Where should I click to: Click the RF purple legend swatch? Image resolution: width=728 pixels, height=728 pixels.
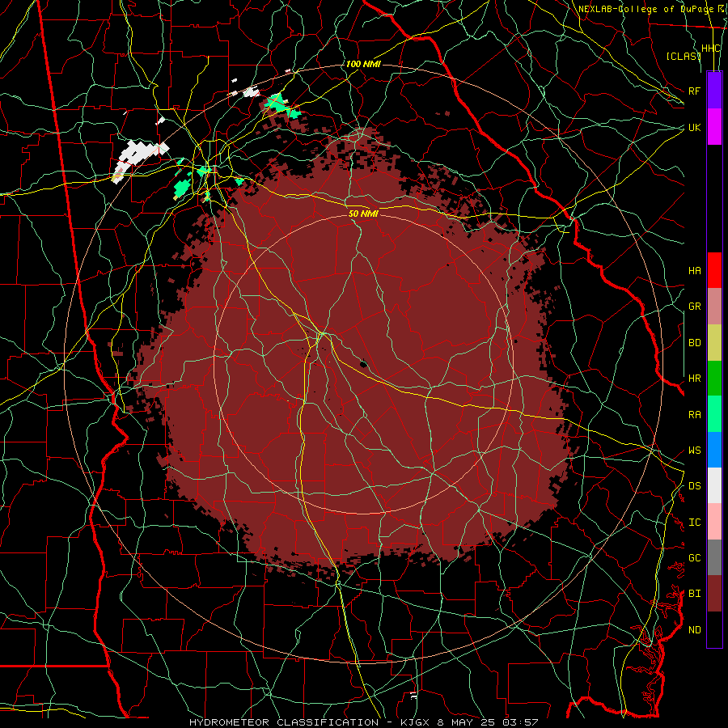pyautogui.click(x=714, y=91)
